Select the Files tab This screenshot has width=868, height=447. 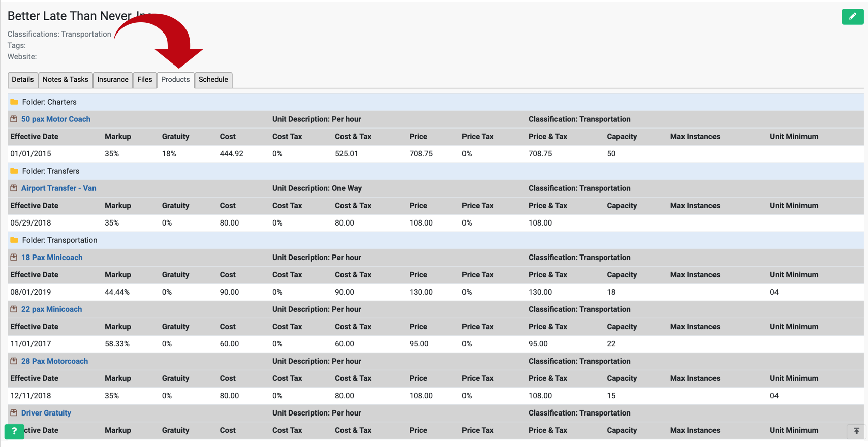(145, 80)
